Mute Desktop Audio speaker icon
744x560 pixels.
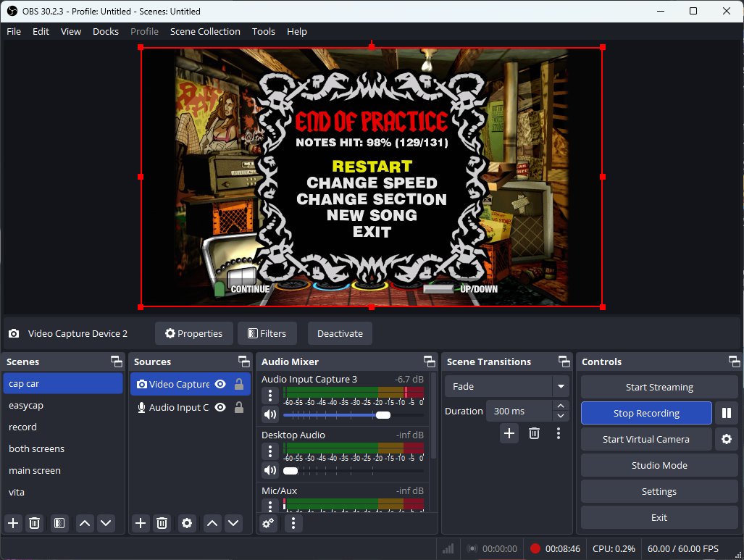[270, 470]
